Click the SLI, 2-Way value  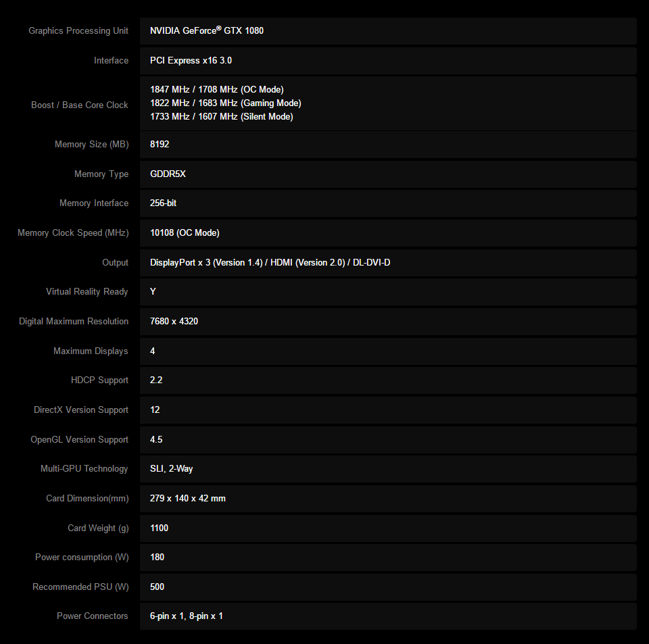pyautogui.click(x=171, y=468)
